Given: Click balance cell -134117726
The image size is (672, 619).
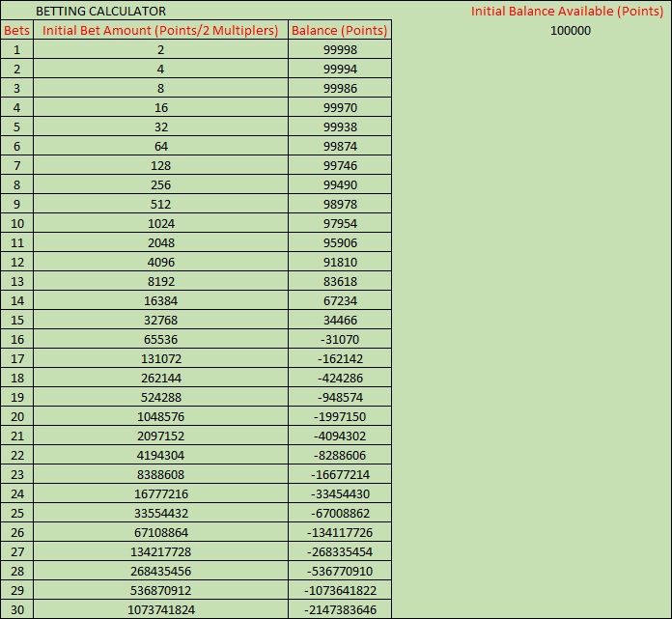Looking at the screenshot, I should click(340, 531).
